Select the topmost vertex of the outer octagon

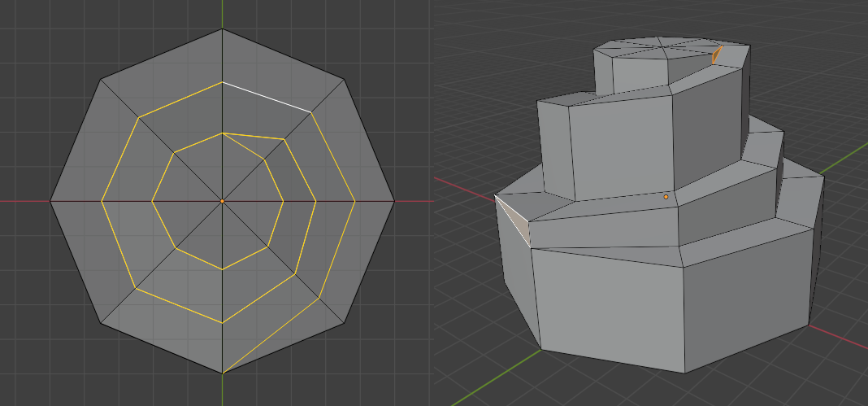[222, 29]
